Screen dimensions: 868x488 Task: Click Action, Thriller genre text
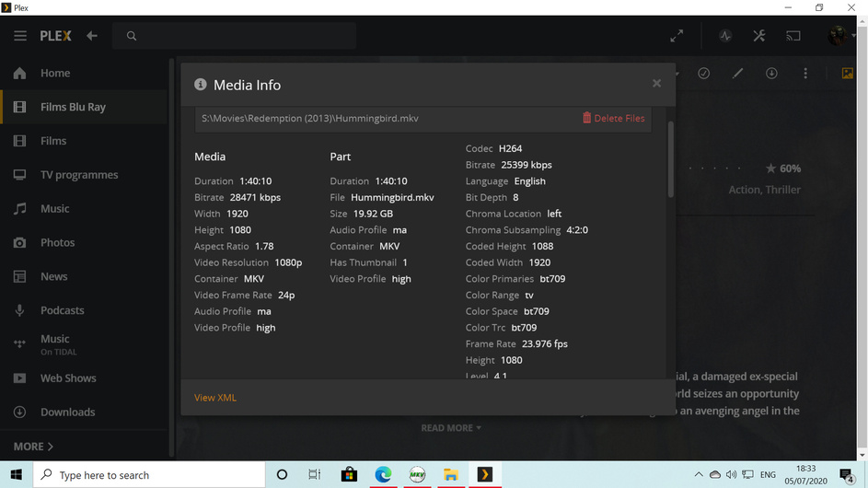coord(765,190)
